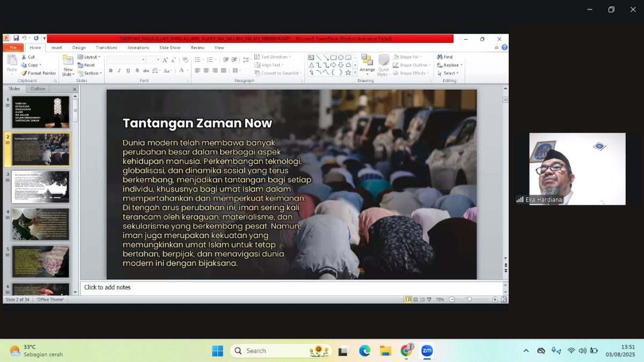The width and height of the screenshot is (644, 362).
Task: Select slide 3 thumbnail in Slides pane
Action: coord(41,187)
